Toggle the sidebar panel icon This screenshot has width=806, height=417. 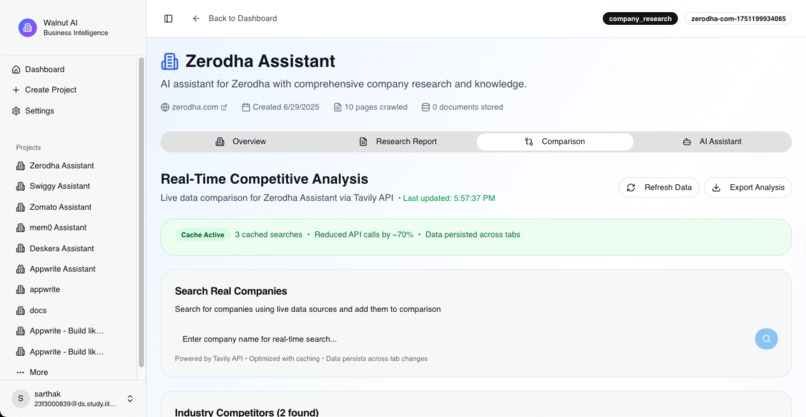(x=168, y=19)
